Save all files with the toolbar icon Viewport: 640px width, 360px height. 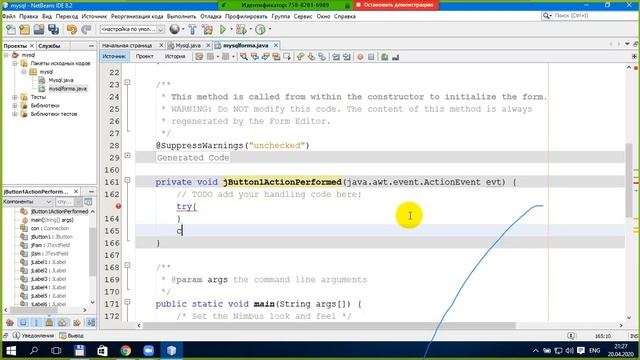coord(53,29)
